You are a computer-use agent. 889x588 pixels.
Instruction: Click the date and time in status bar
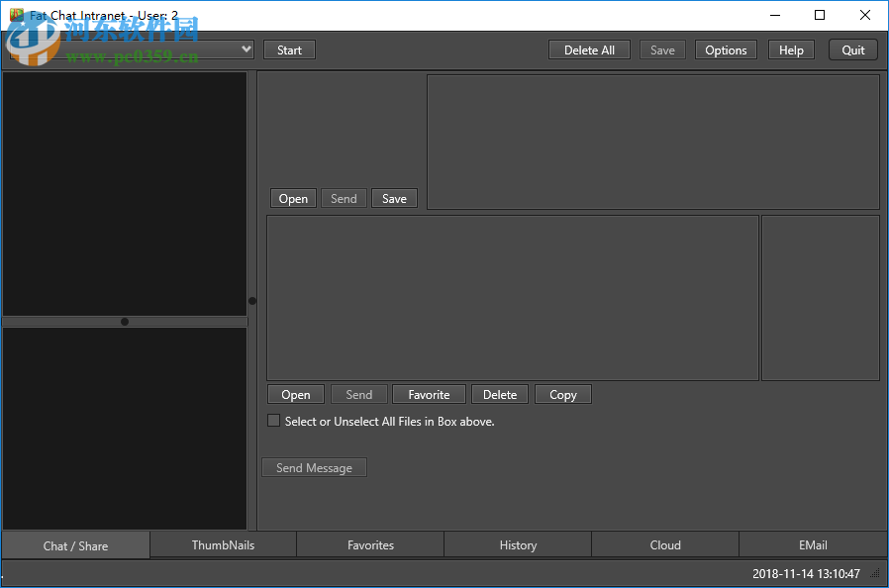806,574
